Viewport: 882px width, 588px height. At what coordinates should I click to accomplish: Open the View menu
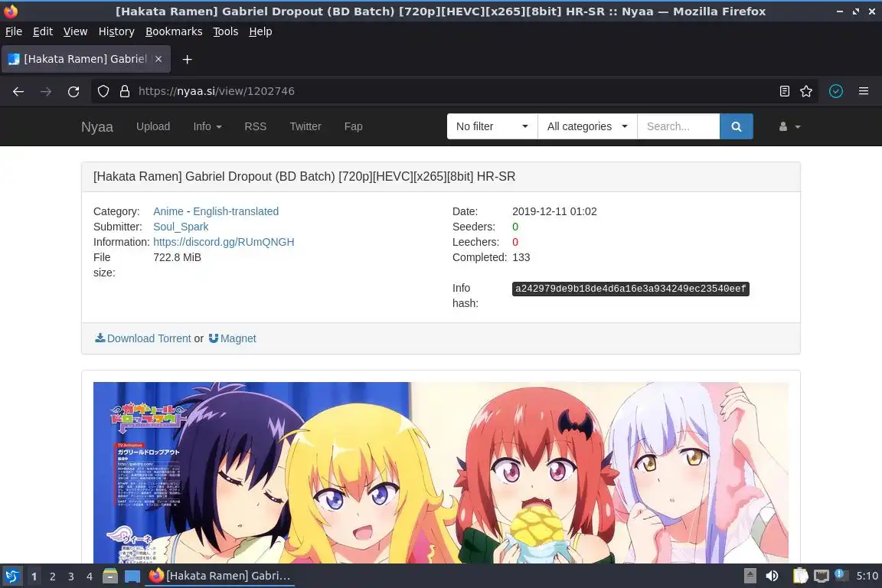tap(75, 31)
